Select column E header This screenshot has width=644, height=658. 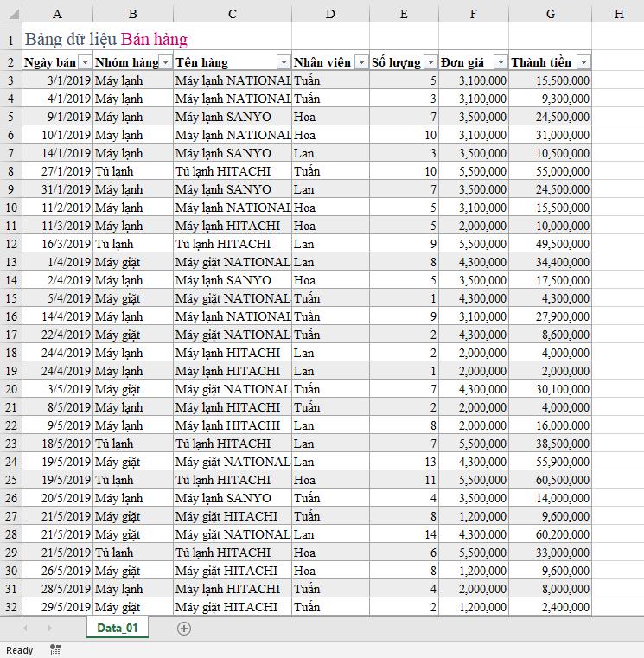(x=404, y=15)
